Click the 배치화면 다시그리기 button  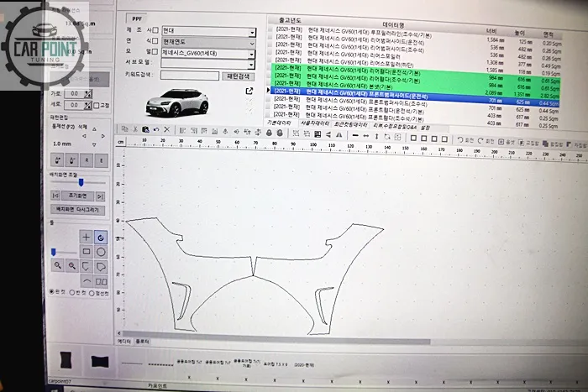click(x=77, y=210)
